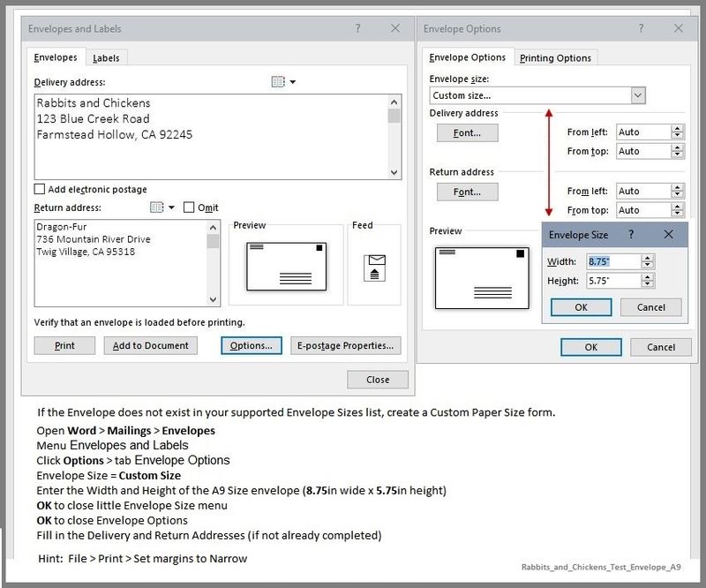This screenshot has height=588, width=706.
Task: Open the return address book icon
Action: [156, 207]
